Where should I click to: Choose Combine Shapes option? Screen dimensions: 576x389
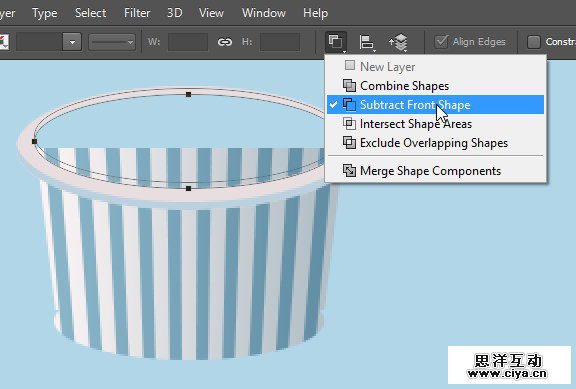click(x=435, y=86)
